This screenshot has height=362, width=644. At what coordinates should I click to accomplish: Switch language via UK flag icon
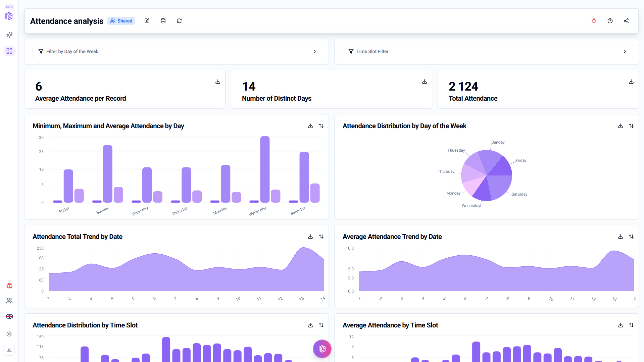pyautogui.click(x=9, y=316)
